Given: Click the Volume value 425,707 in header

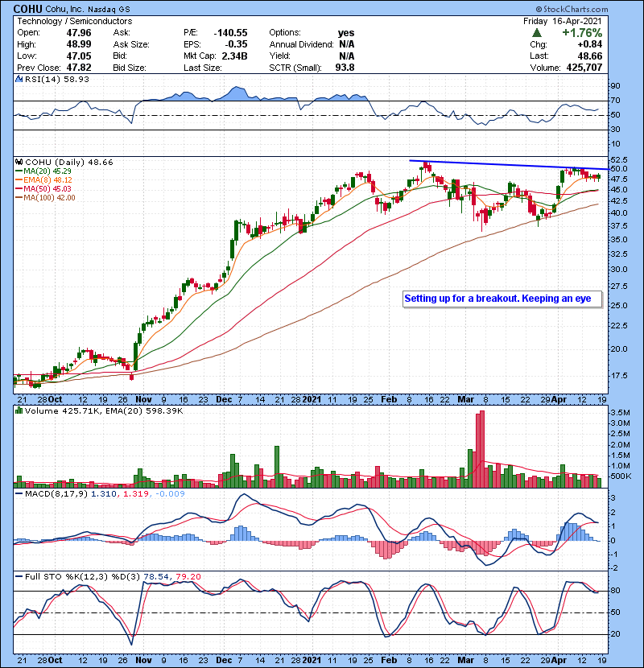Looking at the screenshot, I should click(584, 68).
